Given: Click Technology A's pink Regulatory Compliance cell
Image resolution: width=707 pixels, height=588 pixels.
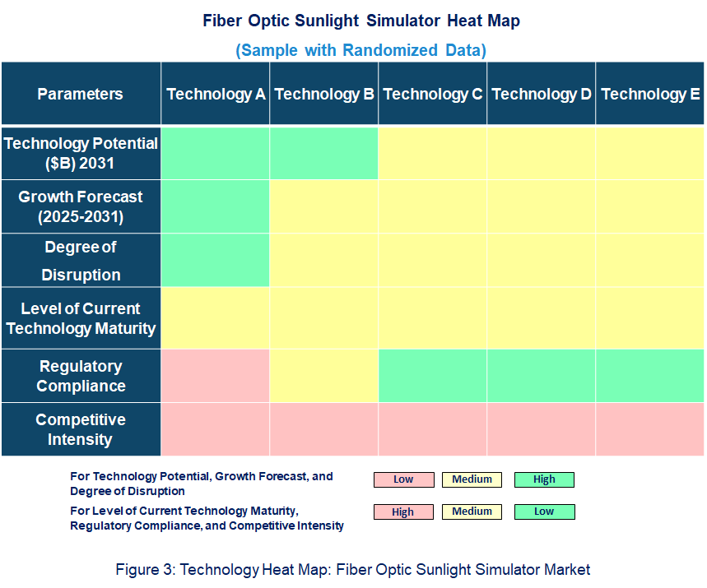Looking at the screenshot, I should pos(216,376).
